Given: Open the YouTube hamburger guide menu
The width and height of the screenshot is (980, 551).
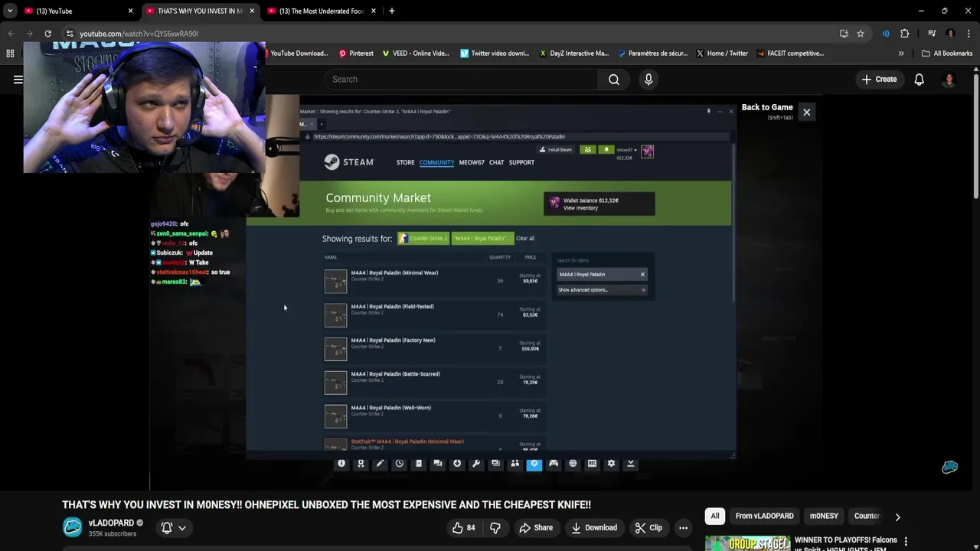Looking at the screenshot, I should click(18, 80).
